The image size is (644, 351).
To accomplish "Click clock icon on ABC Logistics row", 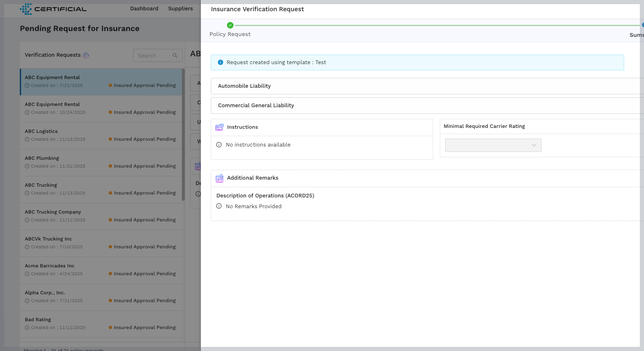I will [27, 139].
